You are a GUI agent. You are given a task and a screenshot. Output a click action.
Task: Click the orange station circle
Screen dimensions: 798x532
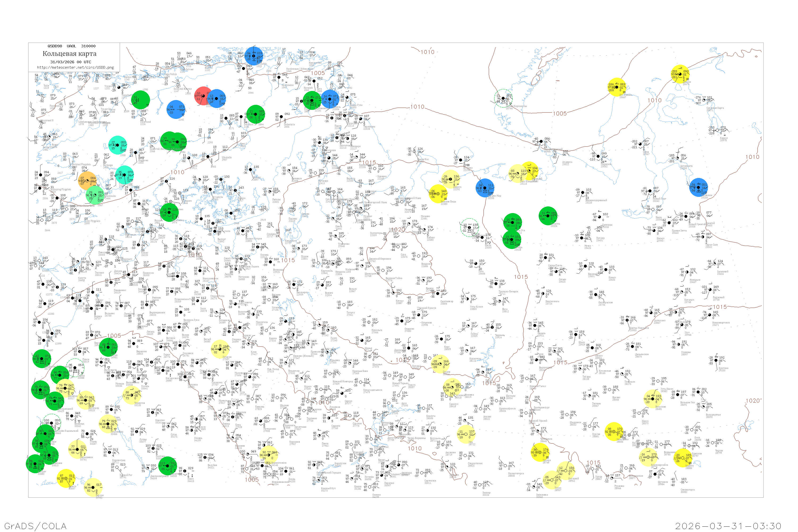pyautogui.click(x=87, y=181)
